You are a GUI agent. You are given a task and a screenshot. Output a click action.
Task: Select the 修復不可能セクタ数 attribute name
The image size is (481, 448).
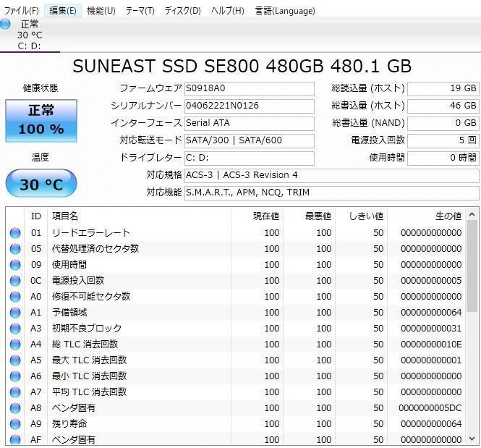pos(91,297)
